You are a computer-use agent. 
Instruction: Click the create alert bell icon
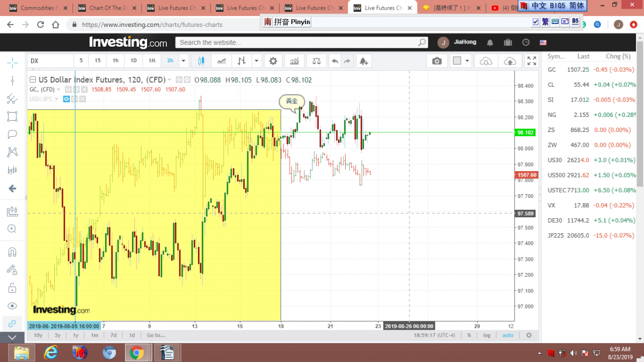(x=364, y=61)
